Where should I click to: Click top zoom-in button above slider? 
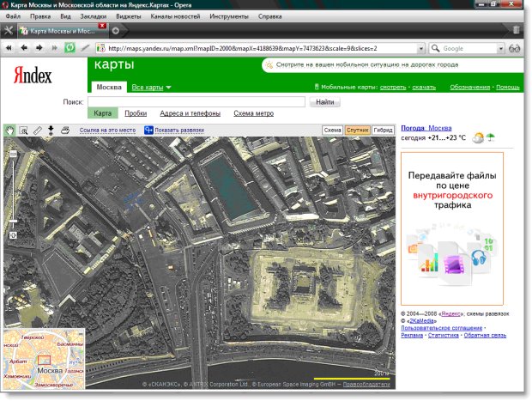(x=13, y=155)
